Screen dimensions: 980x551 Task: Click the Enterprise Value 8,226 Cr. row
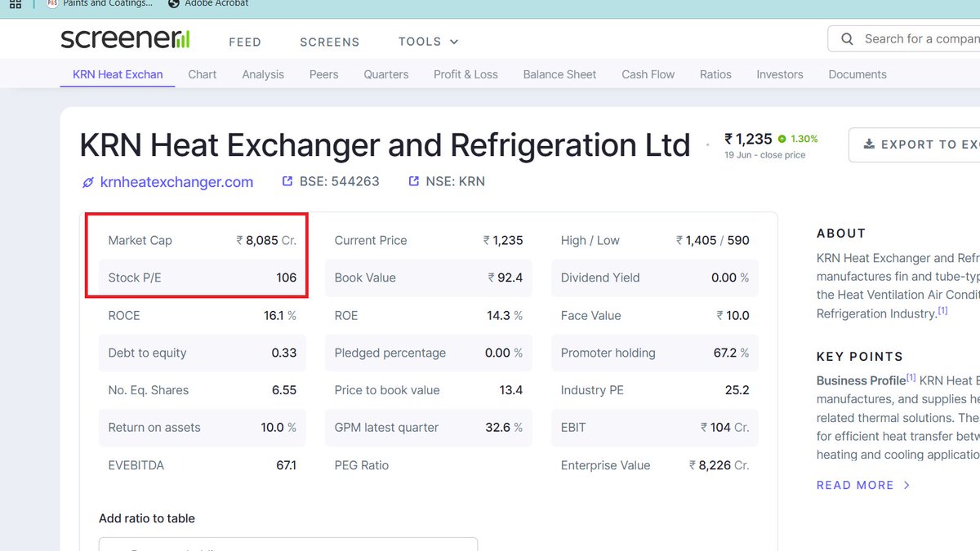[x=655, y=465]
